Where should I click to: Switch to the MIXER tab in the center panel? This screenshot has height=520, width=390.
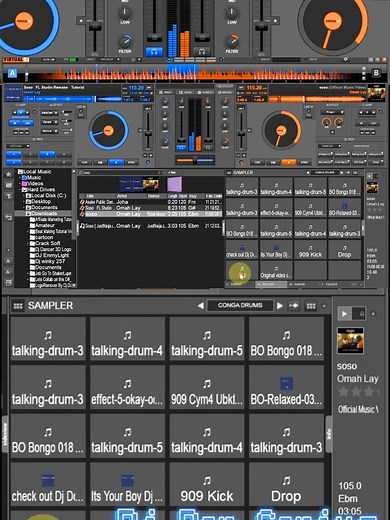167,92
